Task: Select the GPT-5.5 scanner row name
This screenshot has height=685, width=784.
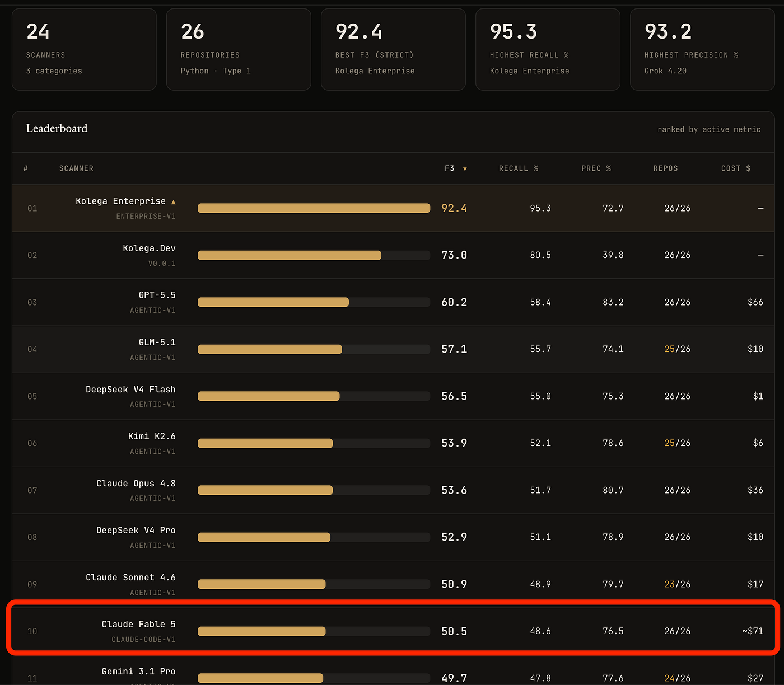Action: tap(157, 295)
